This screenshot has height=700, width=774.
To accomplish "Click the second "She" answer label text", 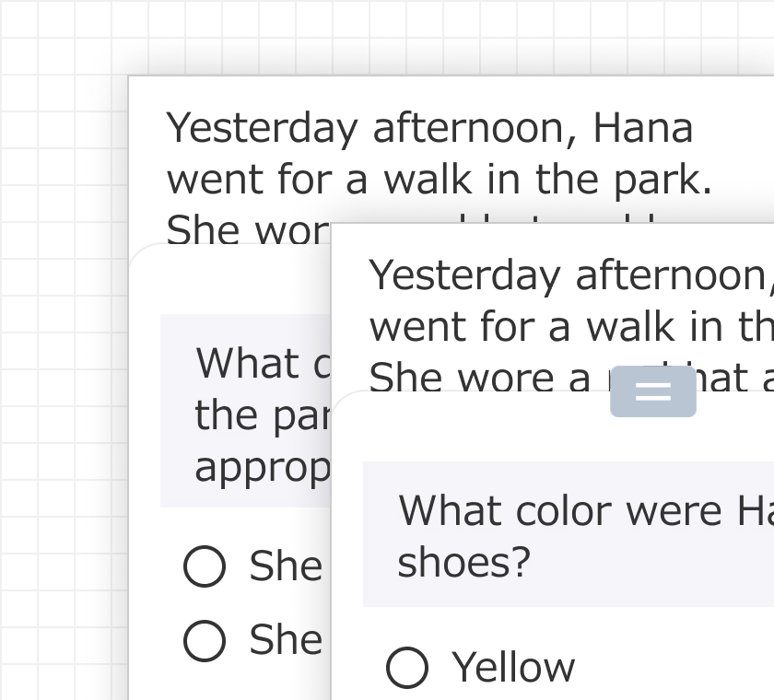I will coord(286,640).
